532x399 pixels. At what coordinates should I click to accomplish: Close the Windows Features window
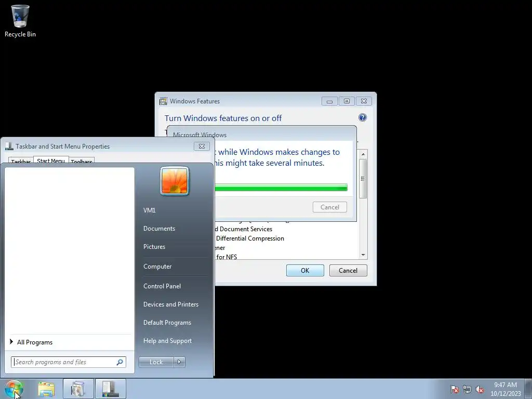(364, 101)
